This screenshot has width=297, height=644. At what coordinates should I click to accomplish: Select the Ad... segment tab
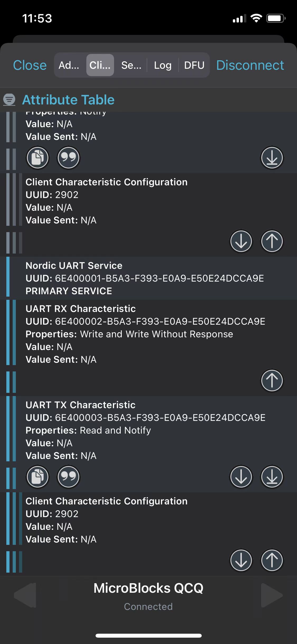point(69,65)
